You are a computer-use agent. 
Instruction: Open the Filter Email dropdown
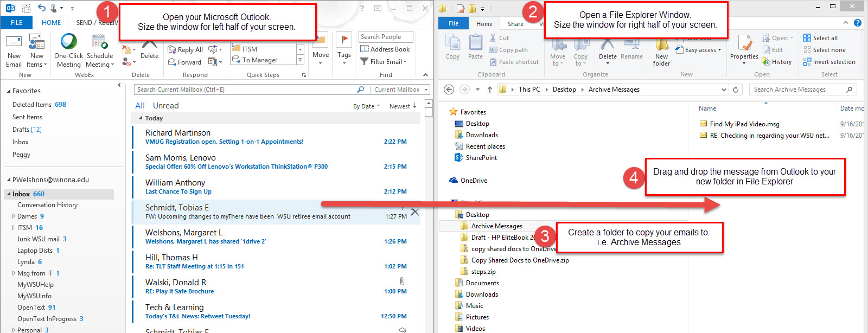point(384,62)
